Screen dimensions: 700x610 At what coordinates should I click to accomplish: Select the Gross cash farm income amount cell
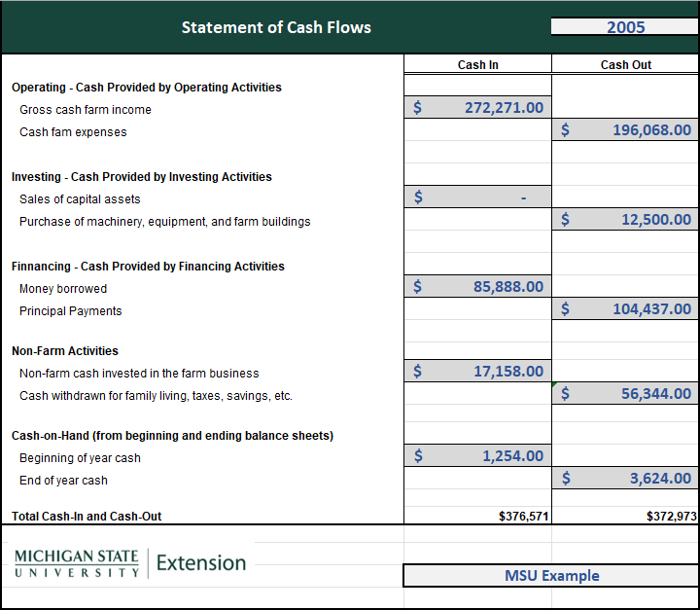[477, 107]
